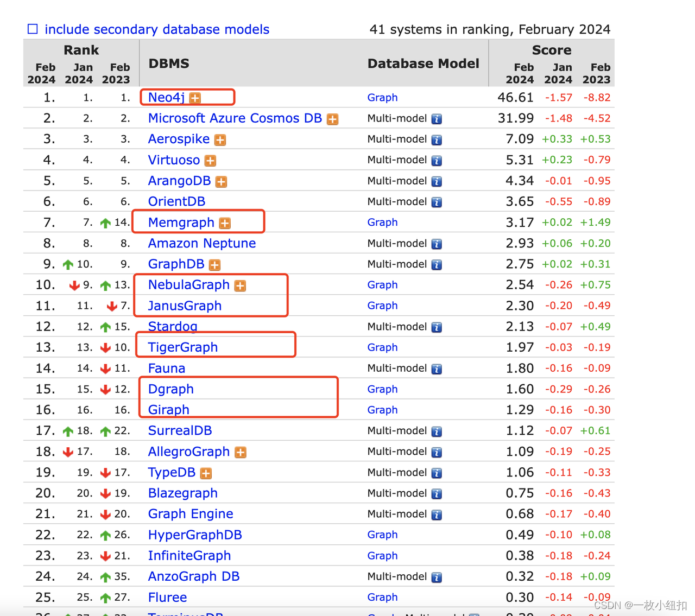
Task: Click the info icon in the Amazon Neptune row
Action: coord(437,244)
